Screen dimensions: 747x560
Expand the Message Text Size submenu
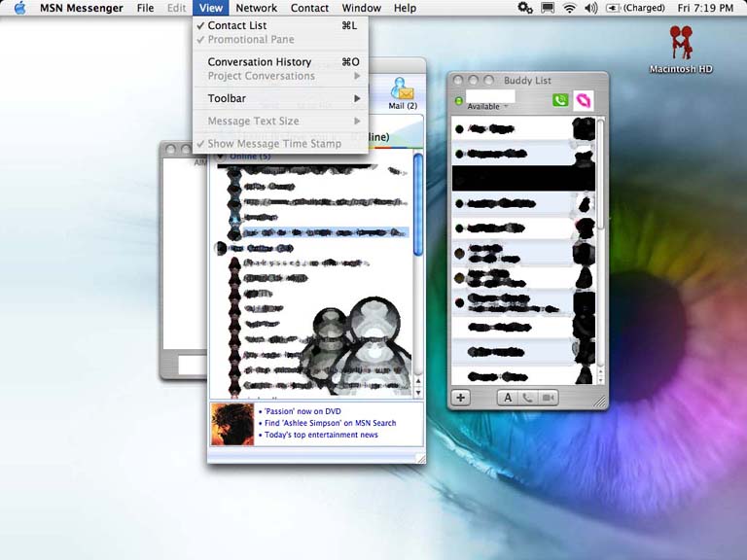(280, 121)
